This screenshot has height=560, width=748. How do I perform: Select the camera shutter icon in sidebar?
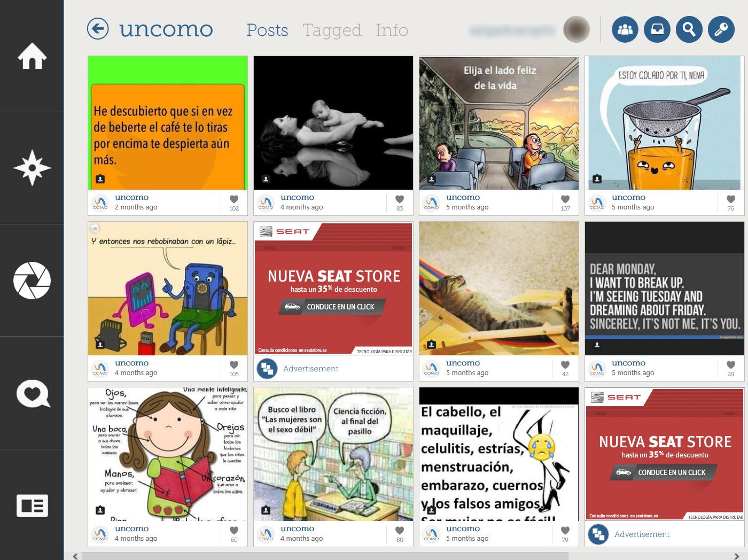(x=32, y=281)
